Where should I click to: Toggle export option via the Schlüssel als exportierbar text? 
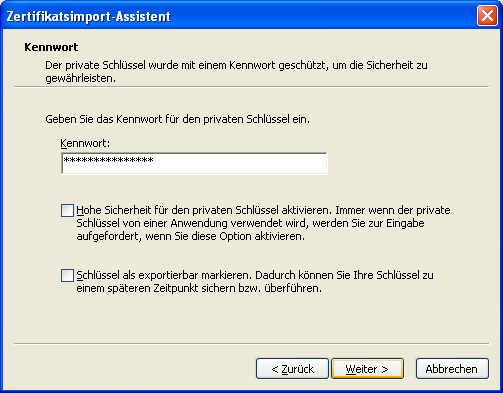coord(255,275)
